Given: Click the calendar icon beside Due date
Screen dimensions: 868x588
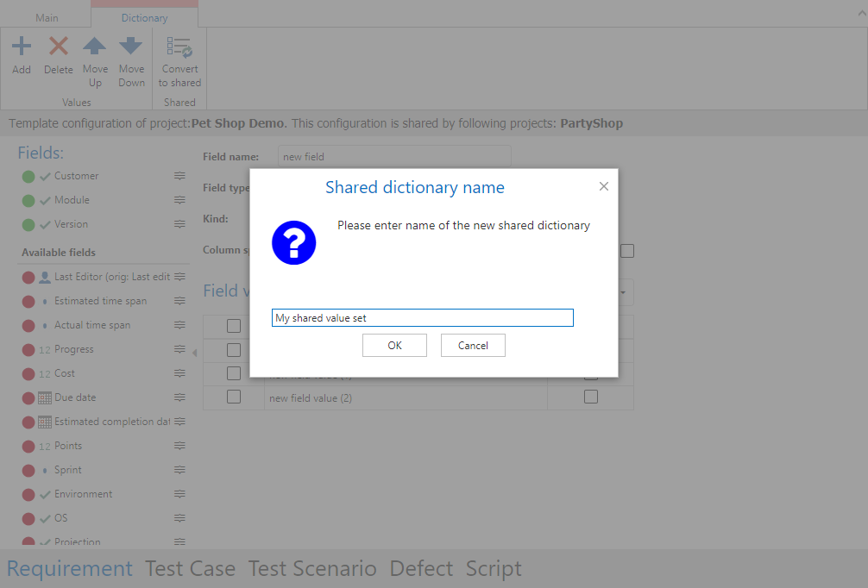Looking at the screenshot, I should point(45,398).
